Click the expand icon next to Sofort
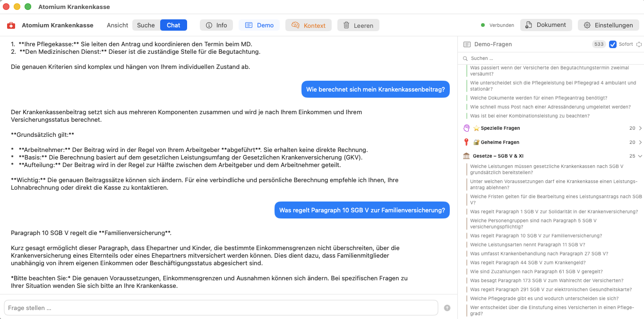This screenshot has height=319, width=644. (x=639, y=44)
